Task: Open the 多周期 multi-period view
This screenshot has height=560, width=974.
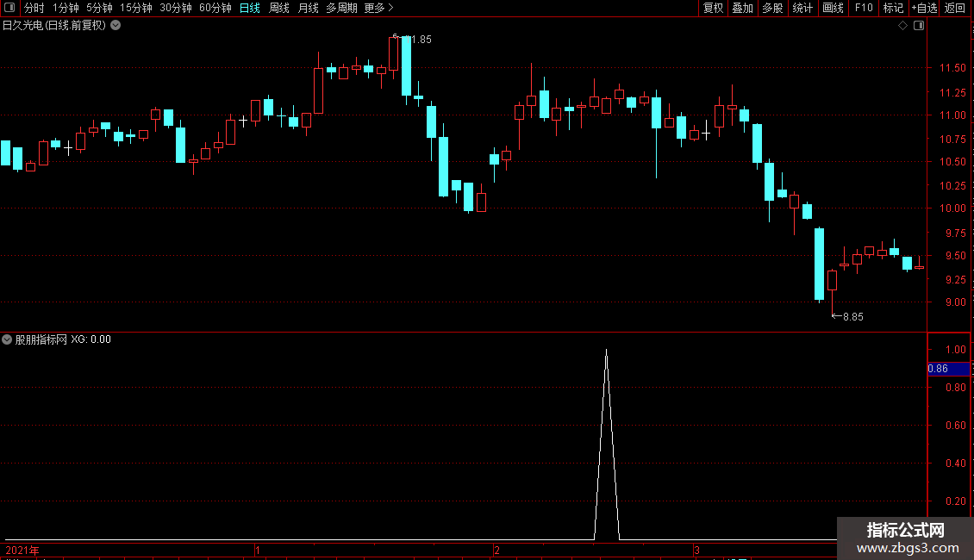Action: [x=341, y=8]
